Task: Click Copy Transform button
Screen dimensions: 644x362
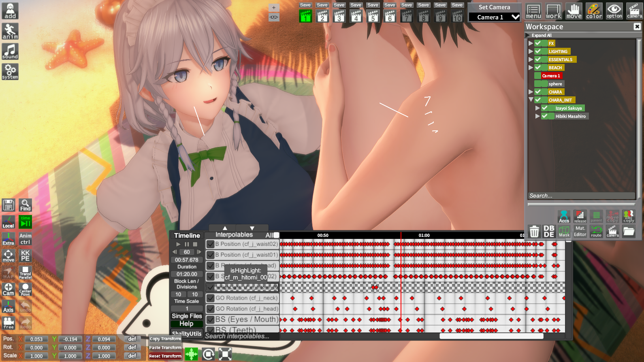Action: point(165,339)
